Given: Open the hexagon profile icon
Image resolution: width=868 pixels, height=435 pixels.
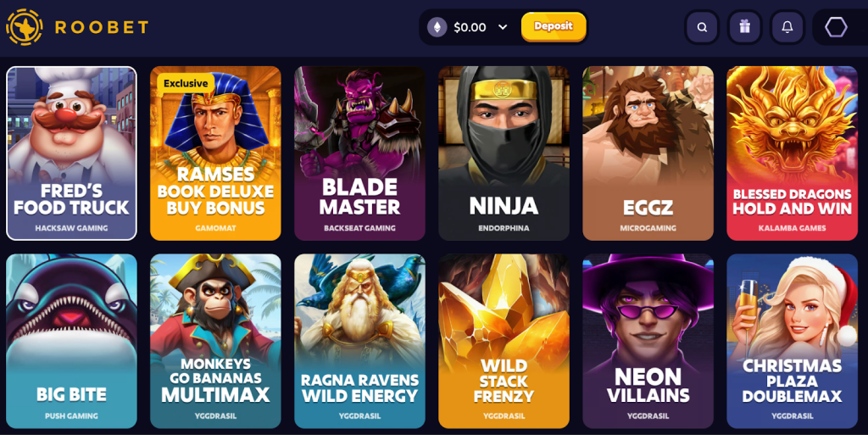Looking at the screenshot, I should point(836,27).
